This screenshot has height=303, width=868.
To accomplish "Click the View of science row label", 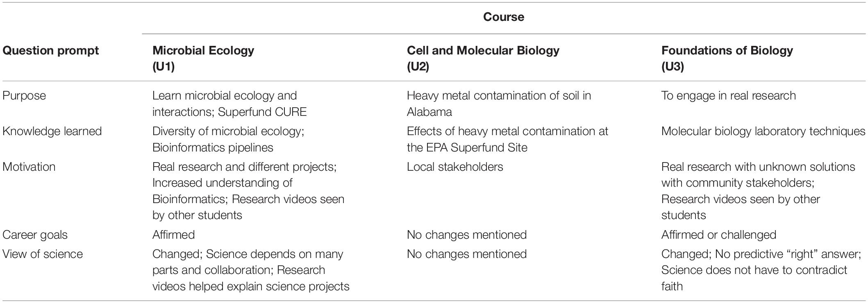I will (x=43, y=254).
